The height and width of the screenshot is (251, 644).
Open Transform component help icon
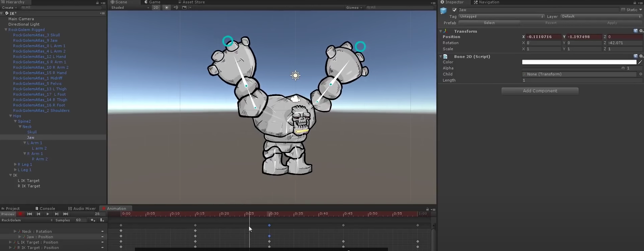pos(635,31)
